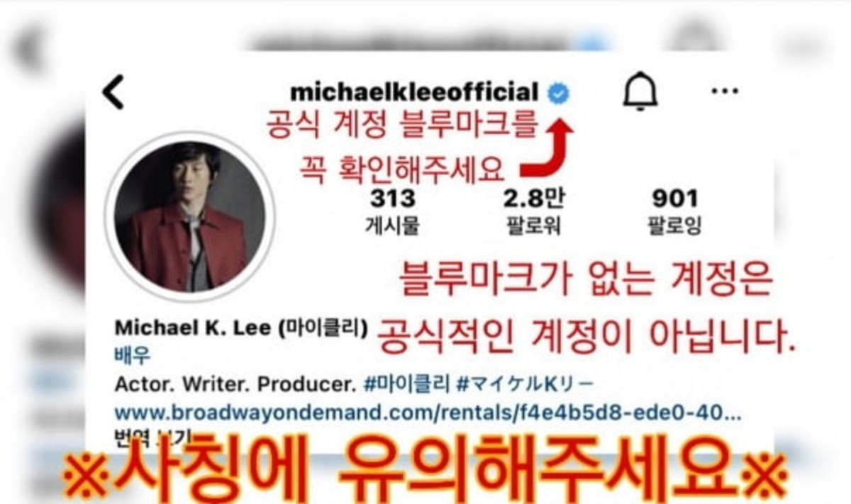View the 313 posts count
Viewport: 851px width, 504px height.
[x=392, y=198]
